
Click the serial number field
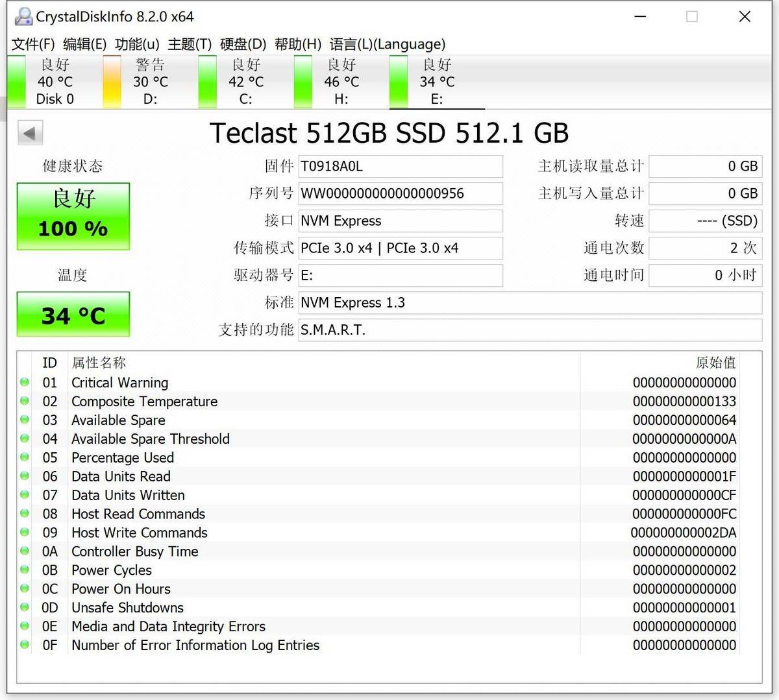tap(401, 193)
